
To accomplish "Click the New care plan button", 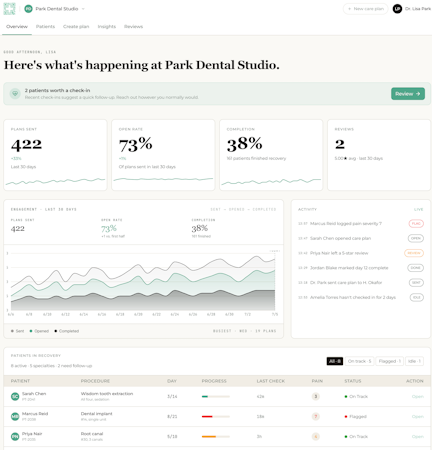I will click(365, 9).
